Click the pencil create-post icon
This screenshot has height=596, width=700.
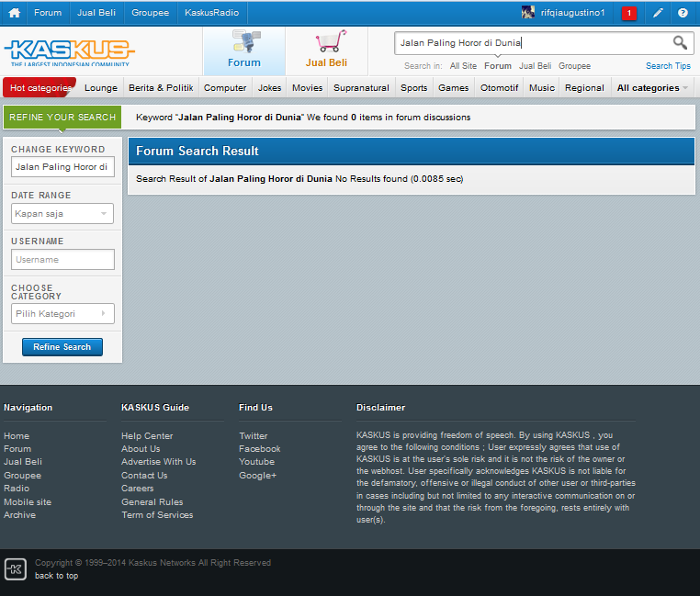(658, 13)
